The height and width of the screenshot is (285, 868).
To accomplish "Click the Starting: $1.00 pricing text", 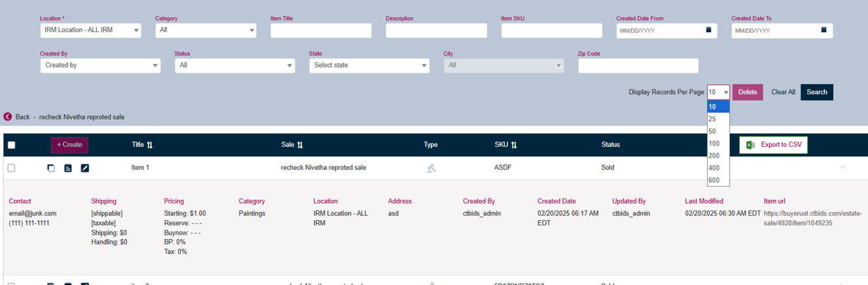I will pos(185,214).
